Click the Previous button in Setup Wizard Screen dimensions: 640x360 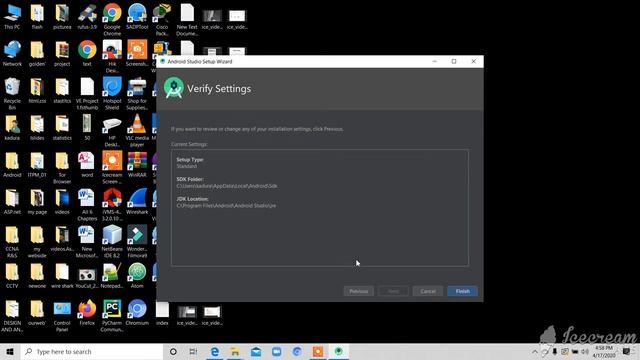358,291
